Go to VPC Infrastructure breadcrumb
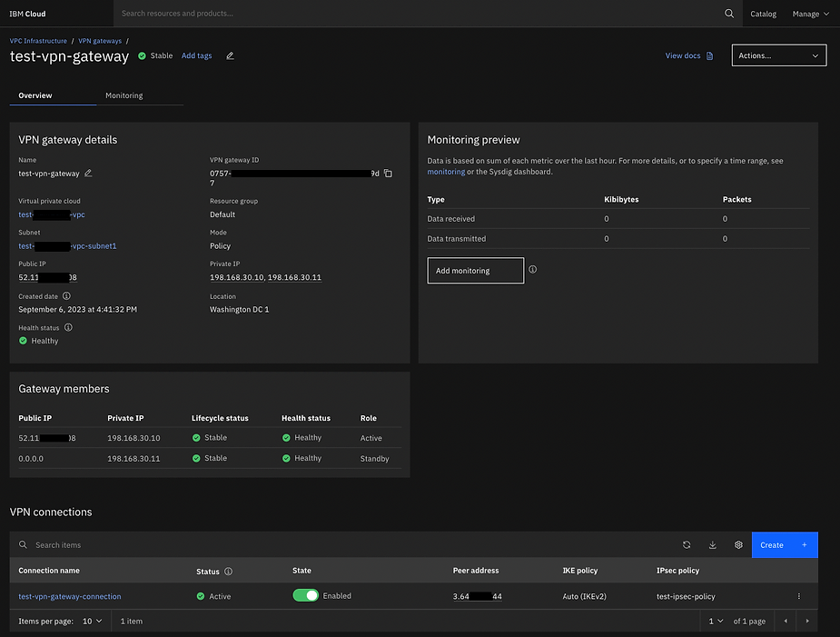This screenshot has height=637, width=840. point(38,41)
